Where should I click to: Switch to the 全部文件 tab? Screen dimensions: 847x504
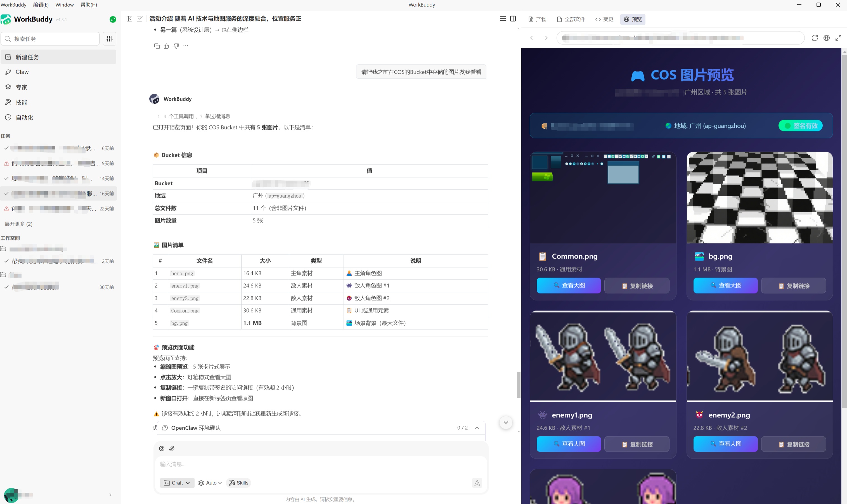(571, 19)
